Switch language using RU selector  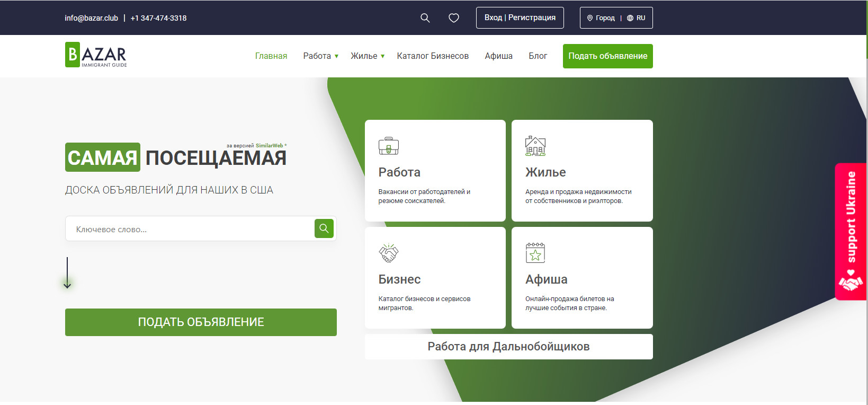637,18
